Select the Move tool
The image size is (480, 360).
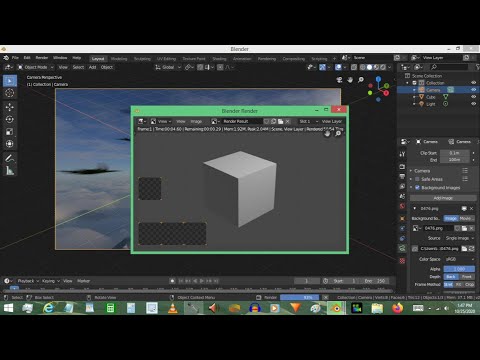(10, 107)
